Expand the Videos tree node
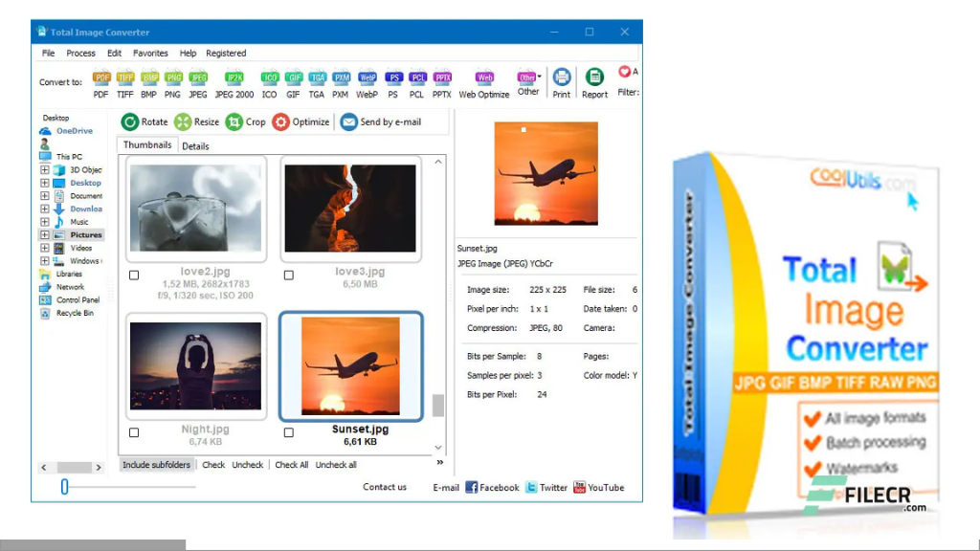The height and width of the screenshot is (551, 980). point(44,248)
